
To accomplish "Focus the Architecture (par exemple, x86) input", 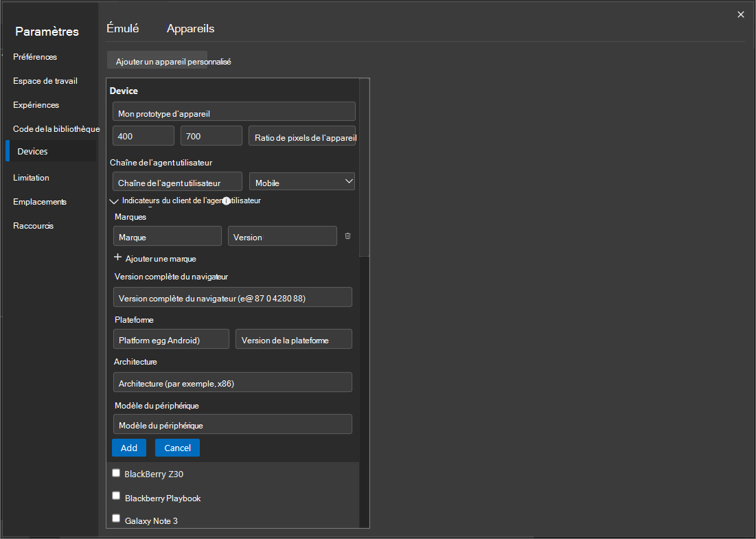I will (232, 382).
